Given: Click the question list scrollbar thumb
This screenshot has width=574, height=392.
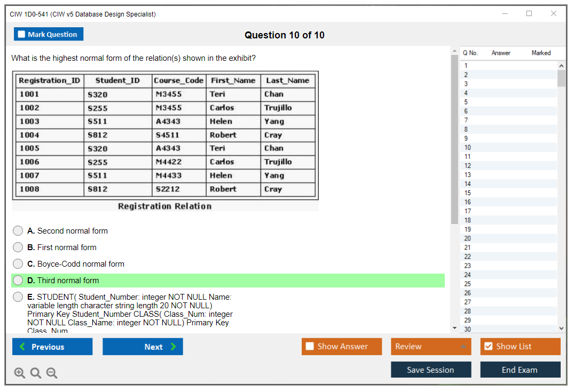Looking at the screenshot, I should [x=561, y=78].
